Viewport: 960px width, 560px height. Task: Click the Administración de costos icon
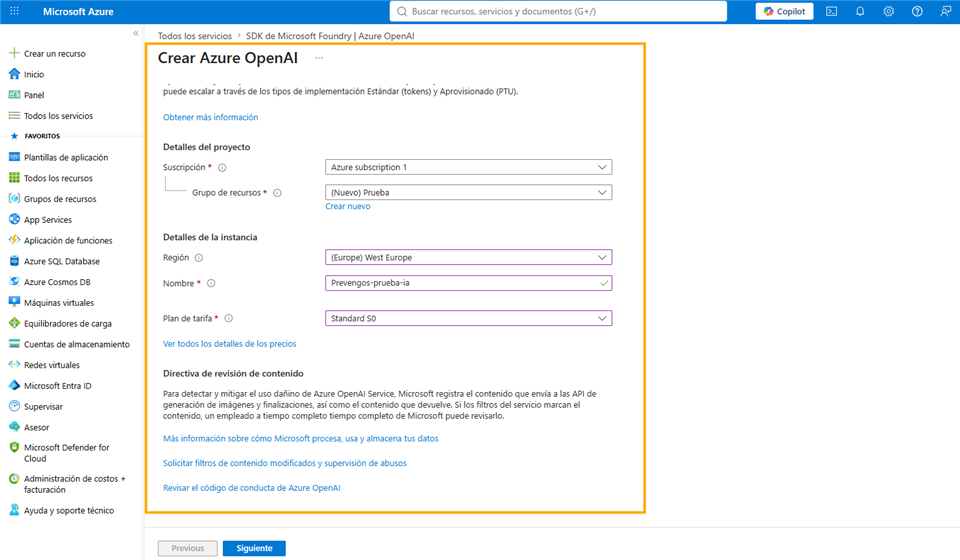point(14,479)
